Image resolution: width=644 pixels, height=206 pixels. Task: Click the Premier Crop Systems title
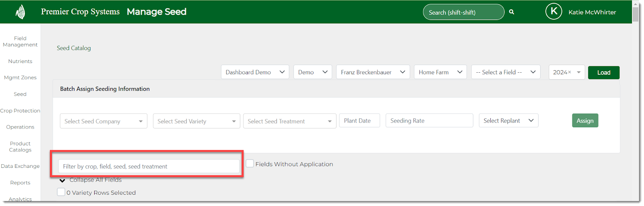(x=80, y=12)
